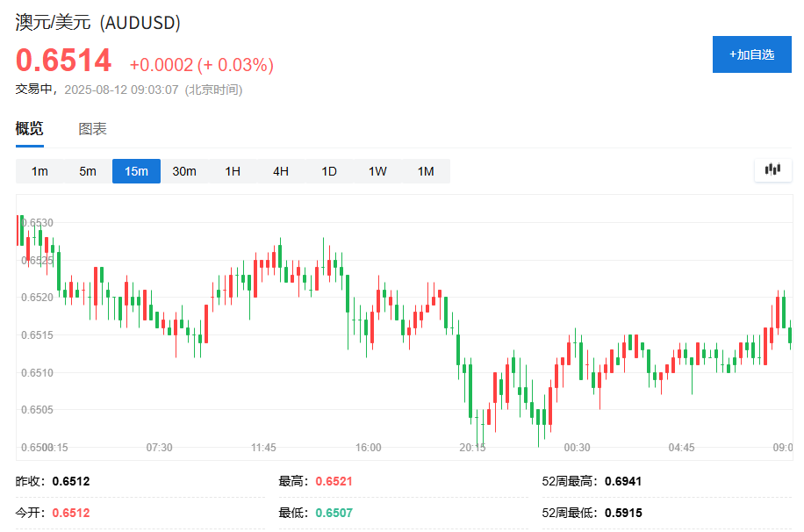Switch to the 概览 tab
Image resolution: width=804 pixels, height=532 pixels.
[29, 129]
